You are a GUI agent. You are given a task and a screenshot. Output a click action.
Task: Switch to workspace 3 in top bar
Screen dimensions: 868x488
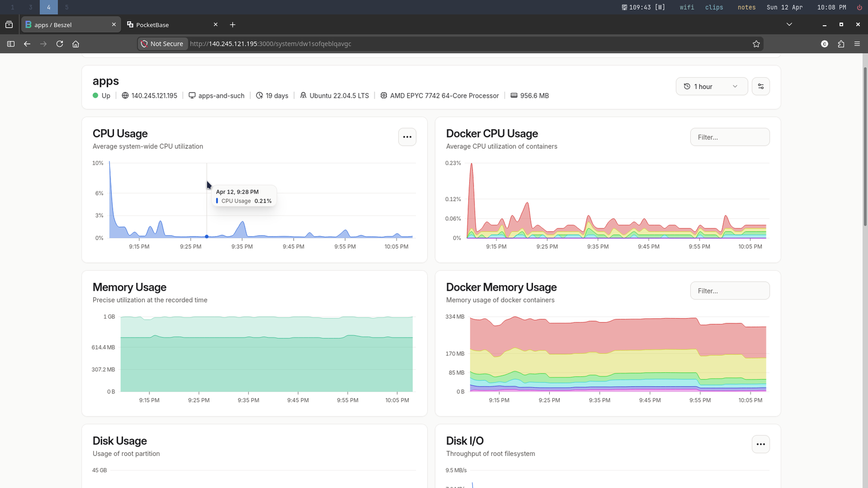coord(31,7)
